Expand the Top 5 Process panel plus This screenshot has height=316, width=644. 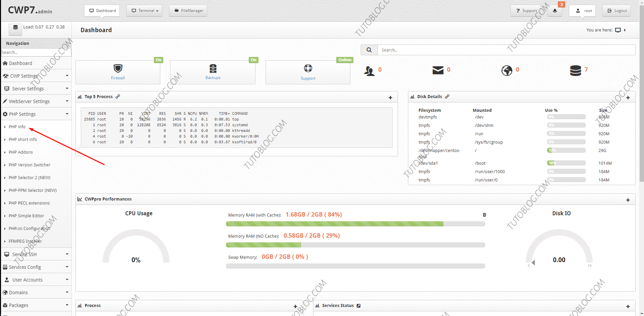click(x=390, y=98)
